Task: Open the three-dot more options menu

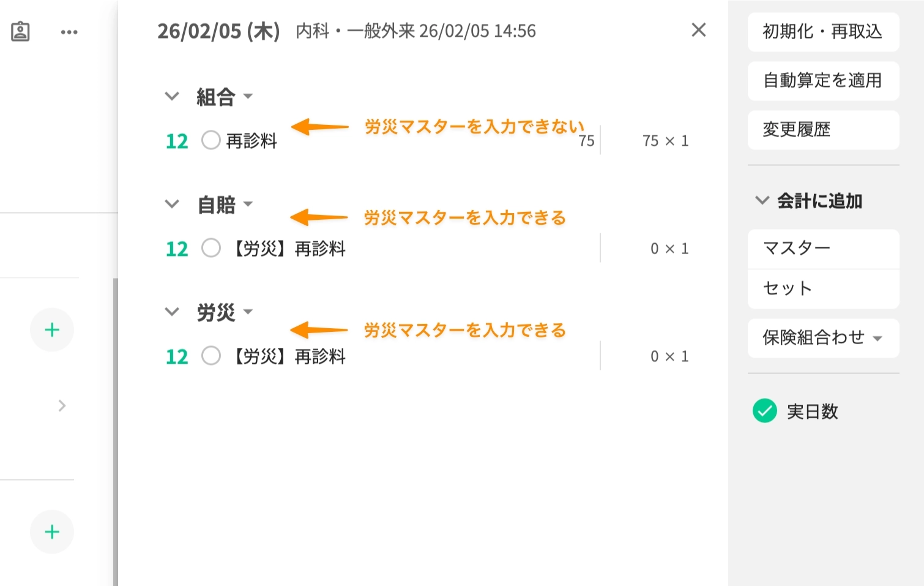Action: [69, 32]
